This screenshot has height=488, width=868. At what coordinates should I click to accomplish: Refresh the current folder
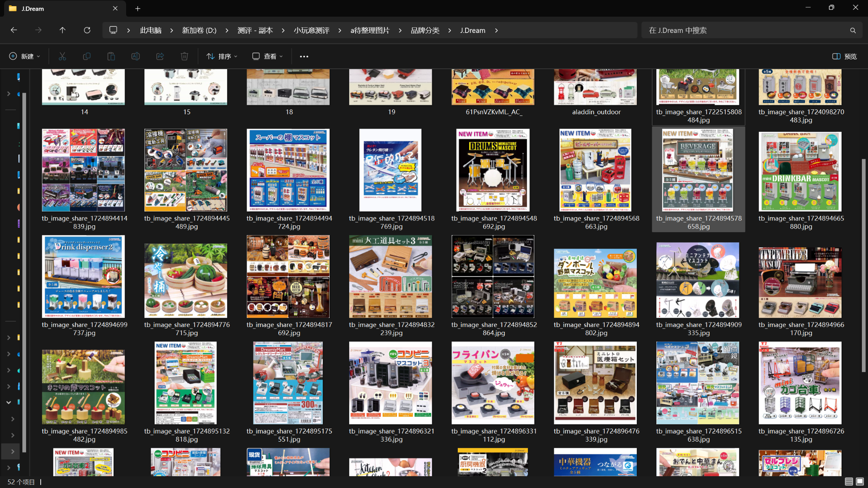[87, 30]
